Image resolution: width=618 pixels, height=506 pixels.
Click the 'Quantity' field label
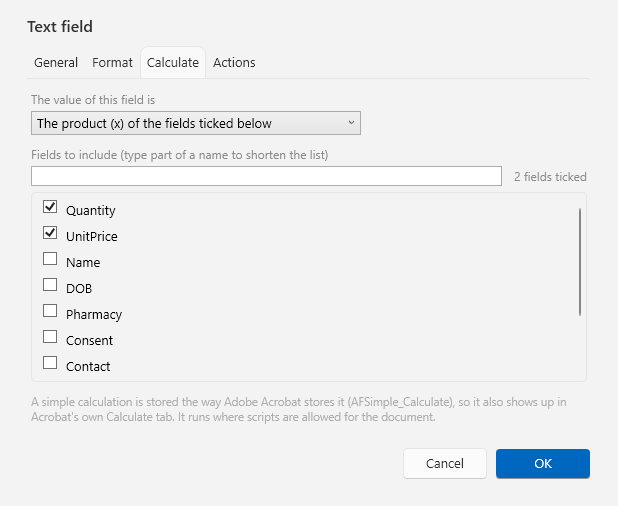[x=91, y=211]
